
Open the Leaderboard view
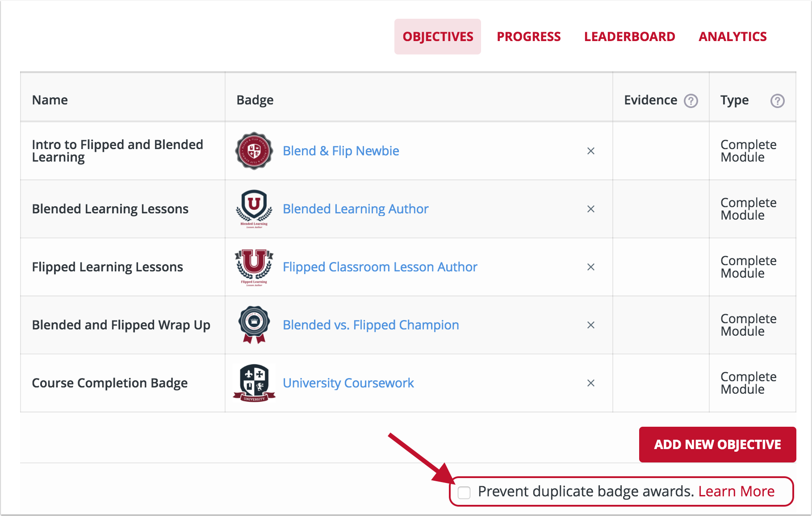pos(629,36)
